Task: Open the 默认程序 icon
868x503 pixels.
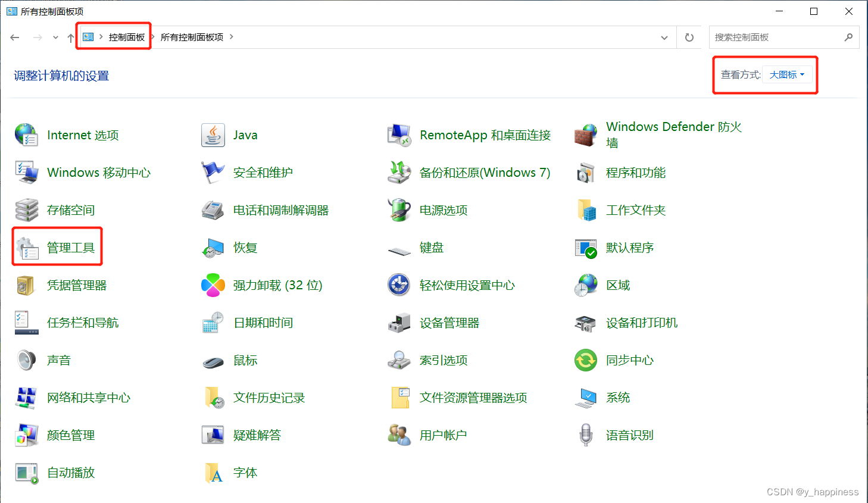Action: [585, 248]
